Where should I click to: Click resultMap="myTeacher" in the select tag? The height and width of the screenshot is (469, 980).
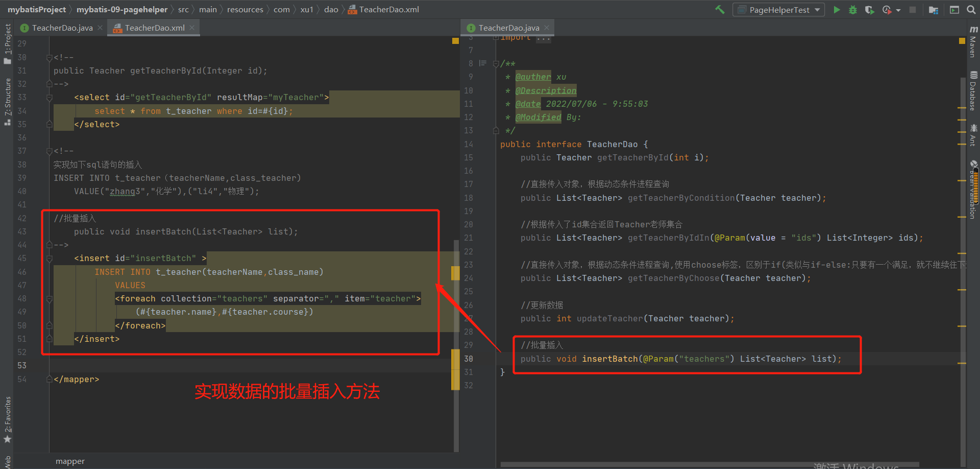[271, 97]
